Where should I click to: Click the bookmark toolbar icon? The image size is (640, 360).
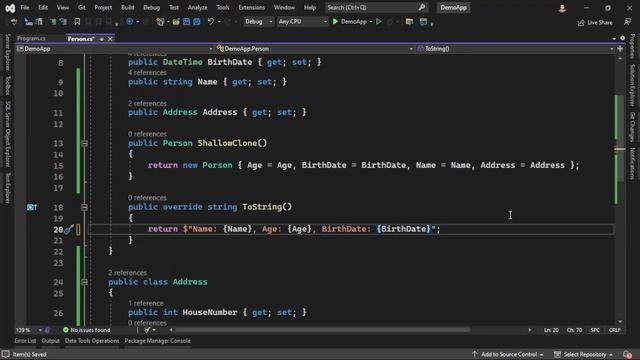[x=77, y=22]
